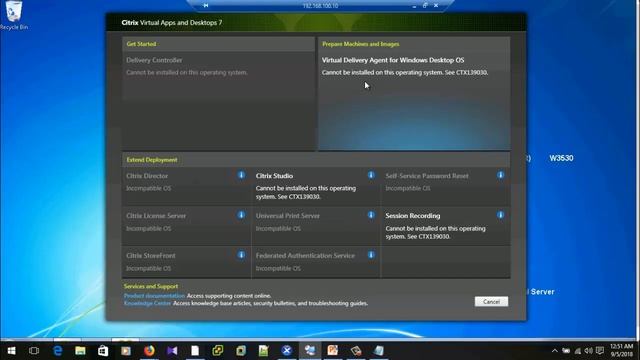Open the Recycle Bin desktop icon
640x360 pixels.
[14, 16]
